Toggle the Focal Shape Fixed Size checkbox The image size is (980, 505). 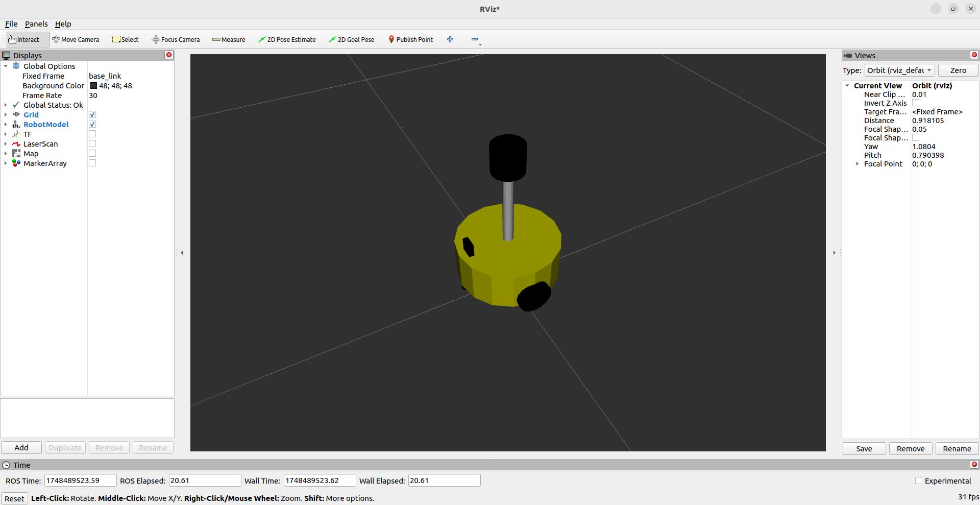[x=916, y=137]
